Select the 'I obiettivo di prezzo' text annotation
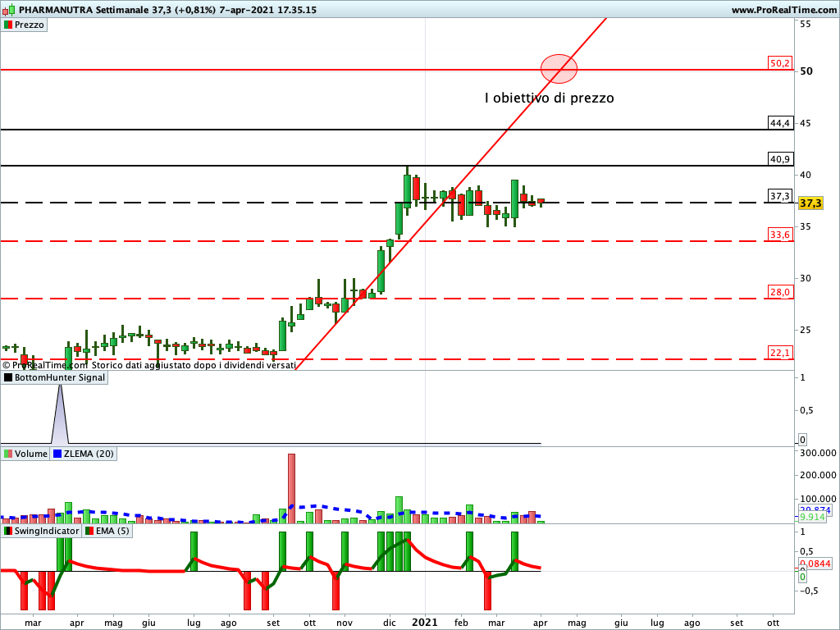Viewport: 840px width, 630px height. [x=549, y=98]
